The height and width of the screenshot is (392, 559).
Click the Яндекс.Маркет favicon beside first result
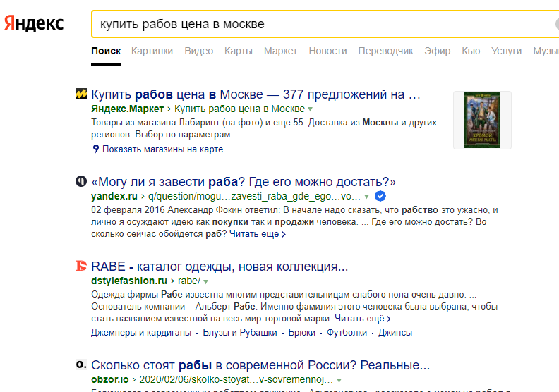(81, 94)
